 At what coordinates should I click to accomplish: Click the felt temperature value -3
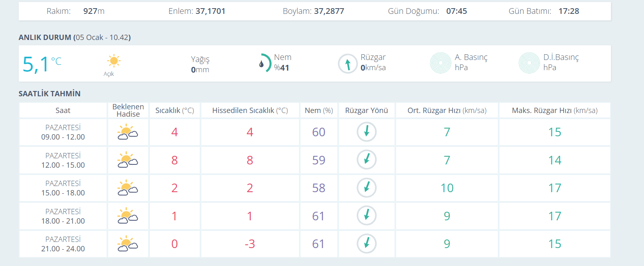(250, 244)
